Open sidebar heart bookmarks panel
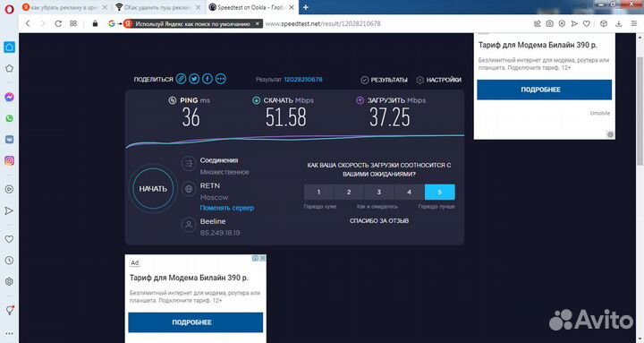The image size is (644, 343). point(9,239)
